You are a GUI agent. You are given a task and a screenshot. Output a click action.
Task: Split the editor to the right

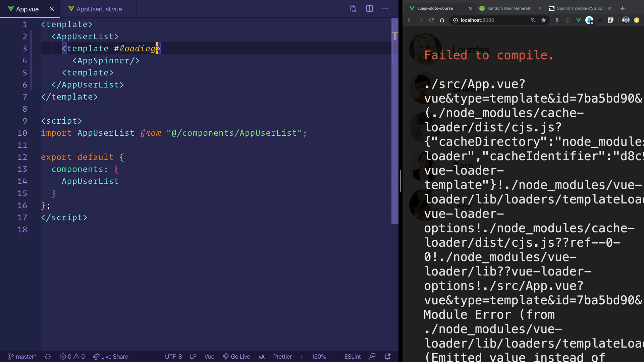point(369,9)
